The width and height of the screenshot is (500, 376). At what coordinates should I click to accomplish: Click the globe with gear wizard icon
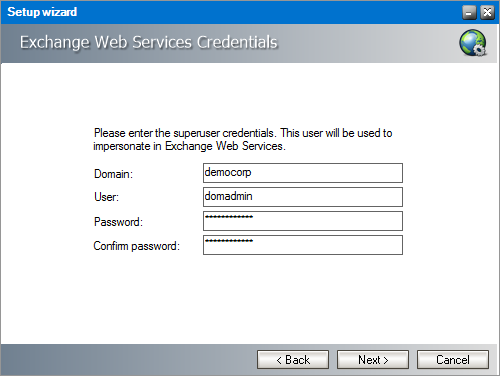point(473,43)
